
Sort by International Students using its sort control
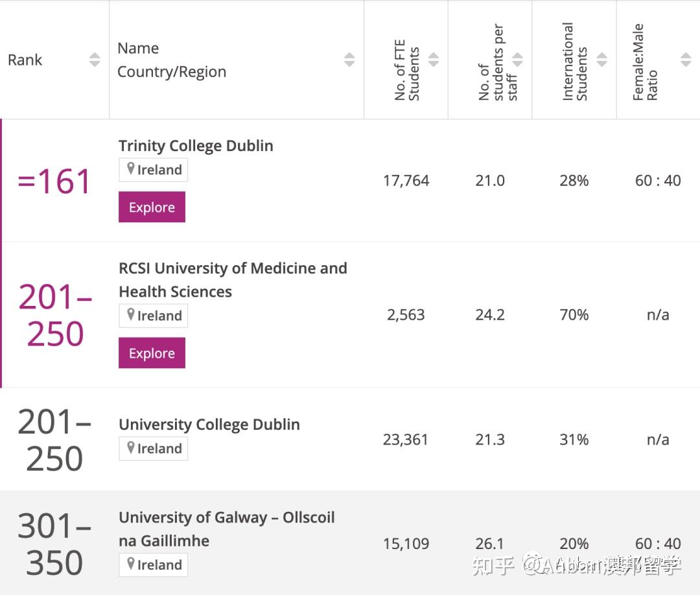(x=601, y=60)
